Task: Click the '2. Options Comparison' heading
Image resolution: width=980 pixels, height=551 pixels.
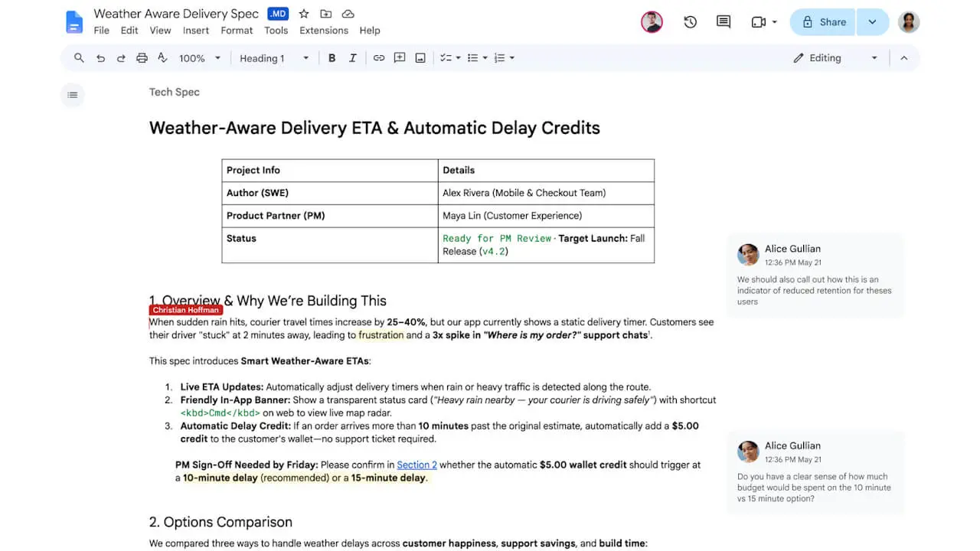Action: tap(220, 522)
